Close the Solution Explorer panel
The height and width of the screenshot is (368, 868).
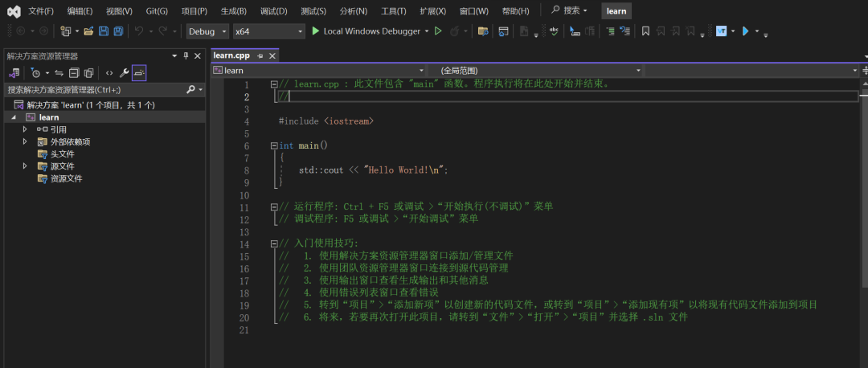198,56
